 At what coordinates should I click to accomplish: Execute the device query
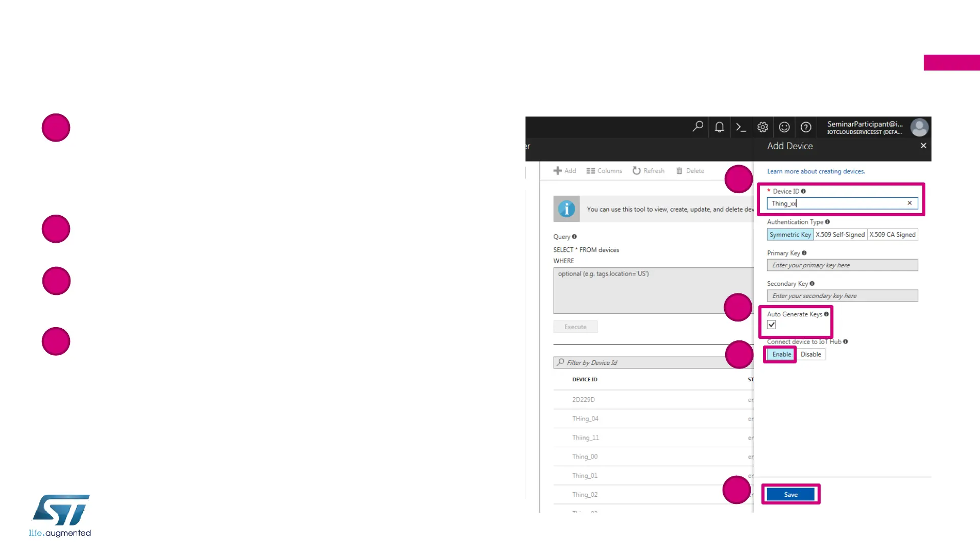[575, 327]
